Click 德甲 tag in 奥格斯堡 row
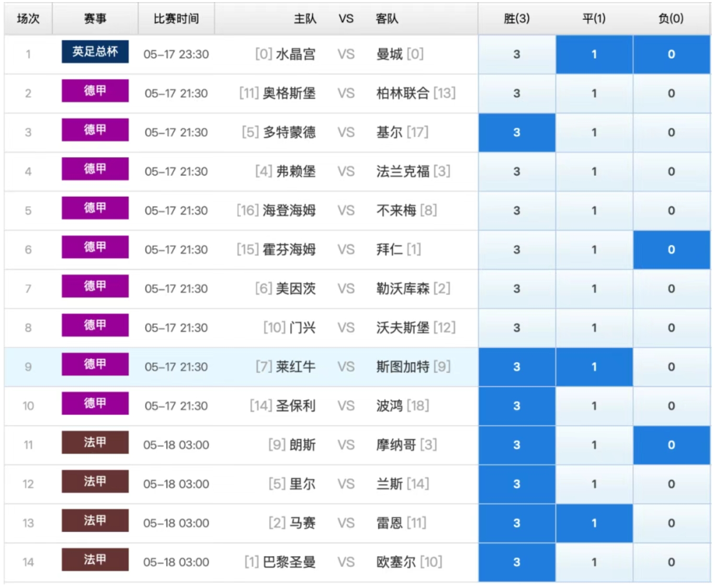 coord(95,91)
